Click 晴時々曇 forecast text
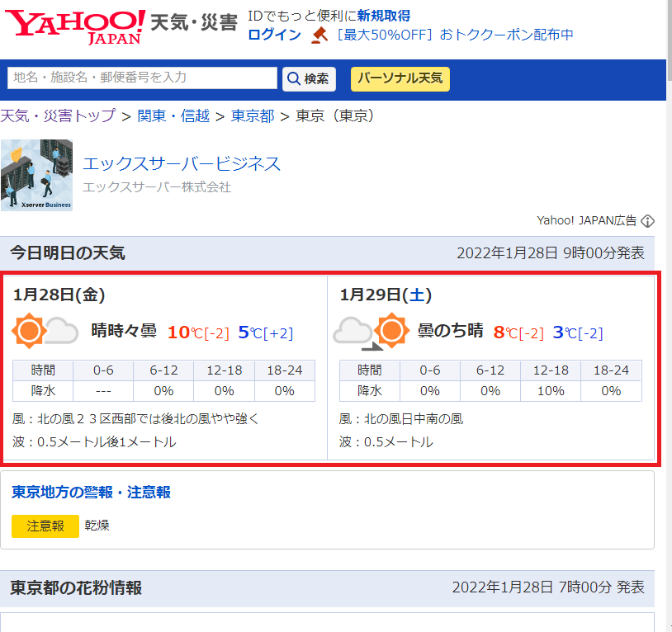This screenshot has width=672, height=632. pyautogui.click(x=125, y=331)
